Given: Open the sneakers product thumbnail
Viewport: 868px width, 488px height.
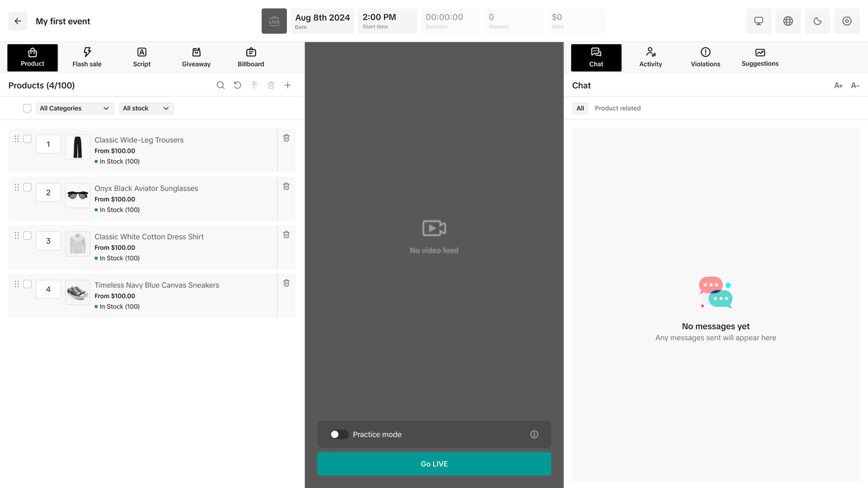Looking at the screenshot, I should (77, 293).
